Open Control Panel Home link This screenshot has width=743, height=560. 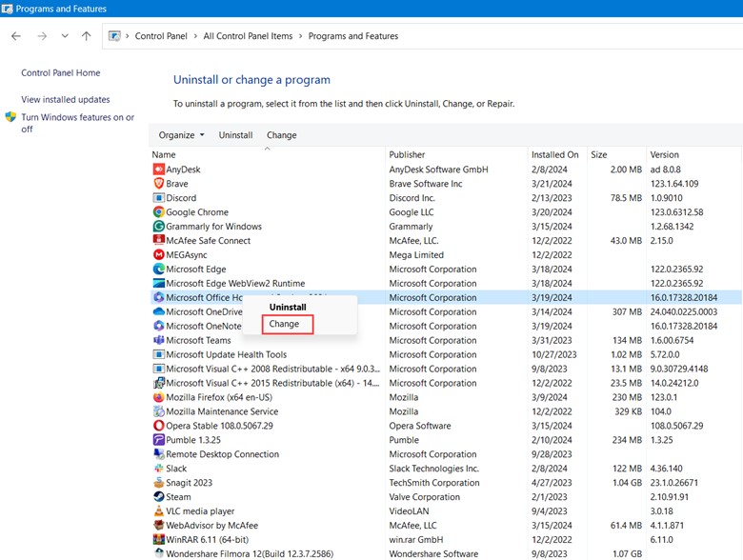[61, 73]
